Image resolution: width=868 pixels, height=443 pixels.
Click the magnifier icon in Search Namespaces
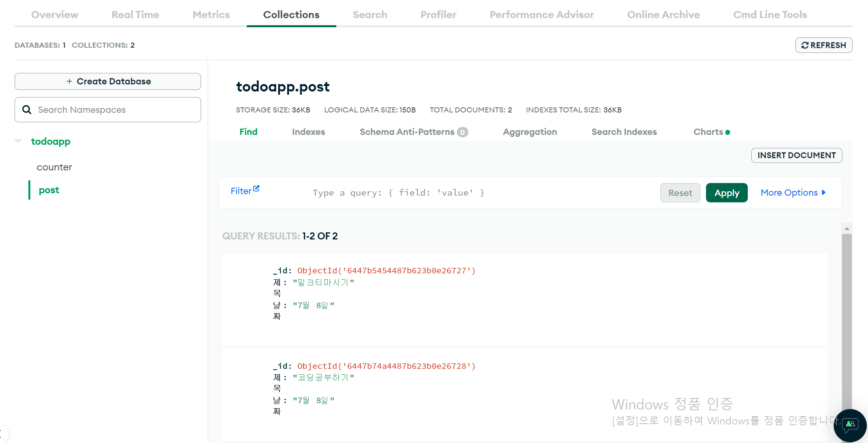27,110
